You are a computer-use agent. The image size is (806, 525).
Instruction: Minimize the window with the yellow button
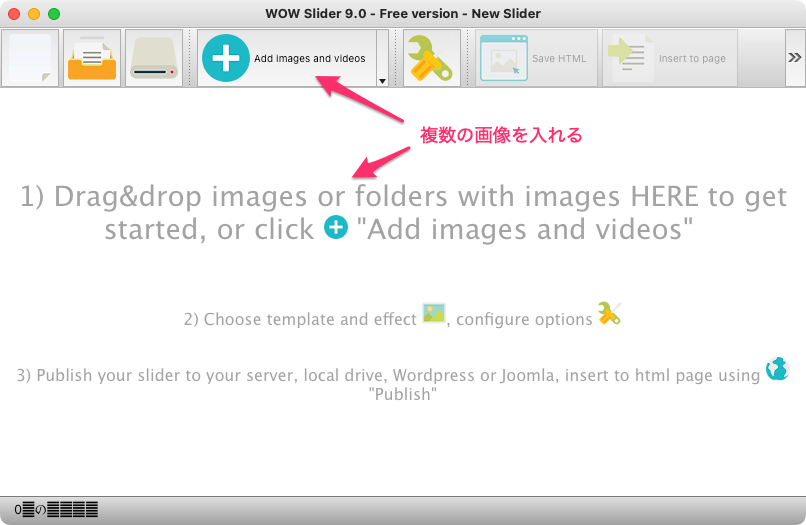coord(34,14)
